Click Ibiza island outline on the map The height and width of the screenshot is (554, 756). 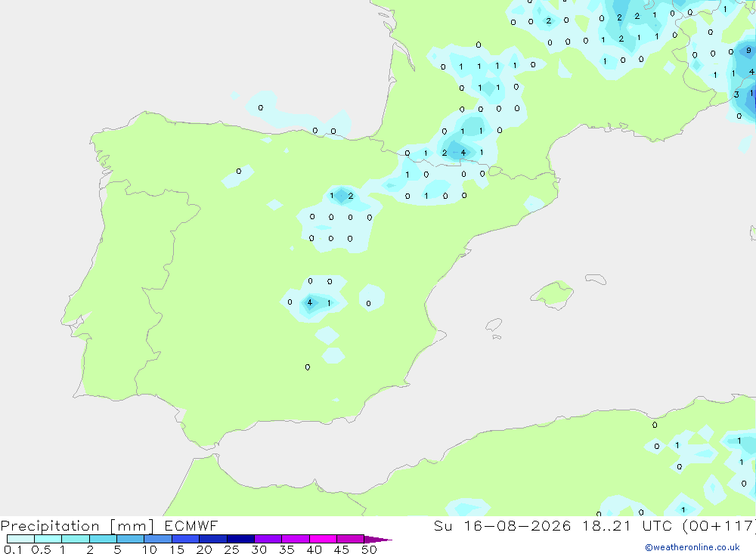click(494, 325)
